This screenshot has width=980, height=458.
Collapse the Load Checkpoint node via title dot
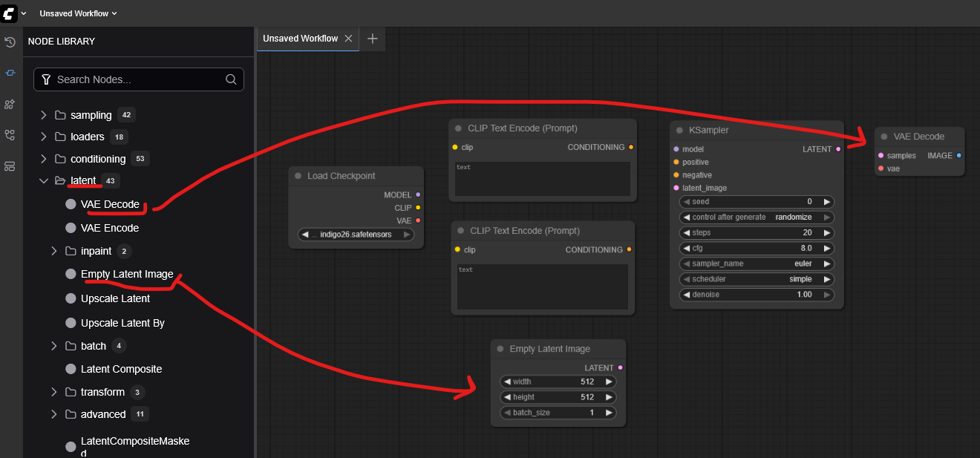pyautogui.click(x=298, y=176)
